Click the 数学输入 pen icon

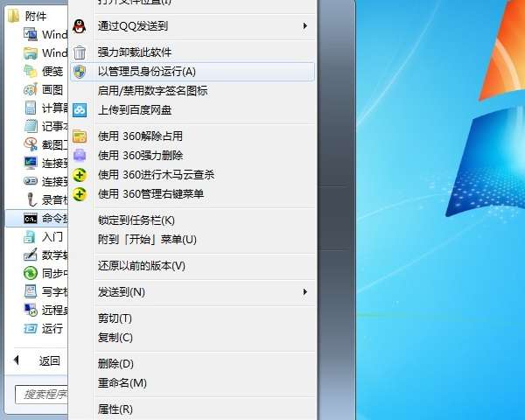point(31,255)
